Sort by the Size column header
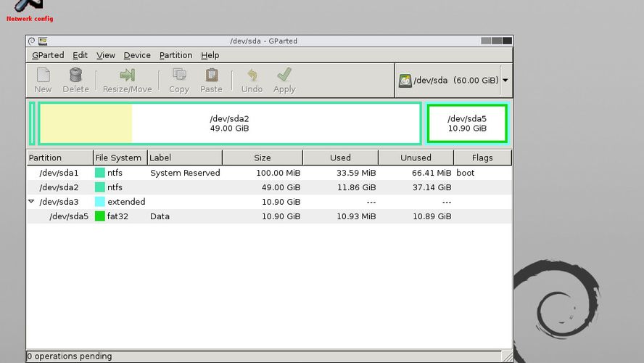This screenshot has width=644, height=363. click(x=263, y=158)
